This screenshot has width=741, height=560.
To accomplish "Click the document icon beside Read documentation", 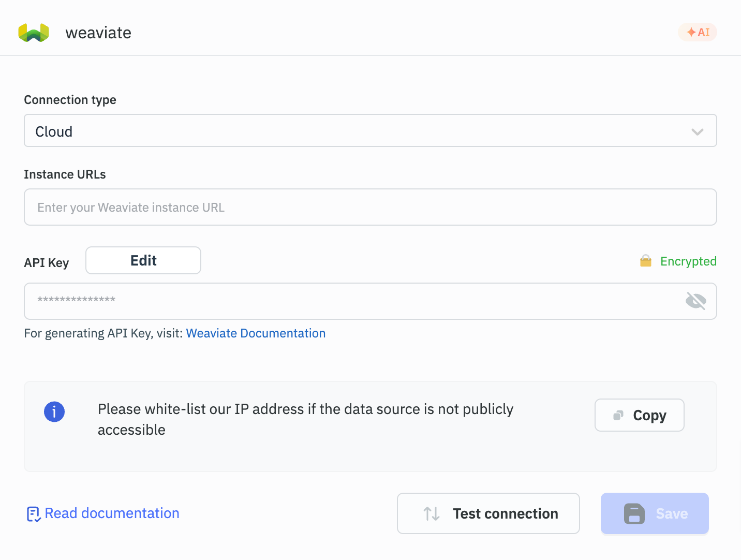I will (33, 513).
